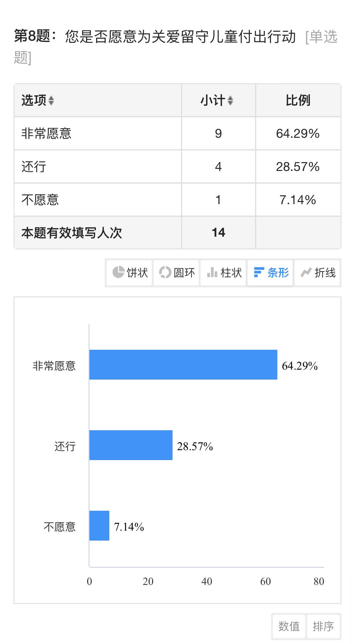The height and width of the screenshot is (644, 352).
Task: Toggle the 排序 sort button below chart
Action: click(323, 626)
